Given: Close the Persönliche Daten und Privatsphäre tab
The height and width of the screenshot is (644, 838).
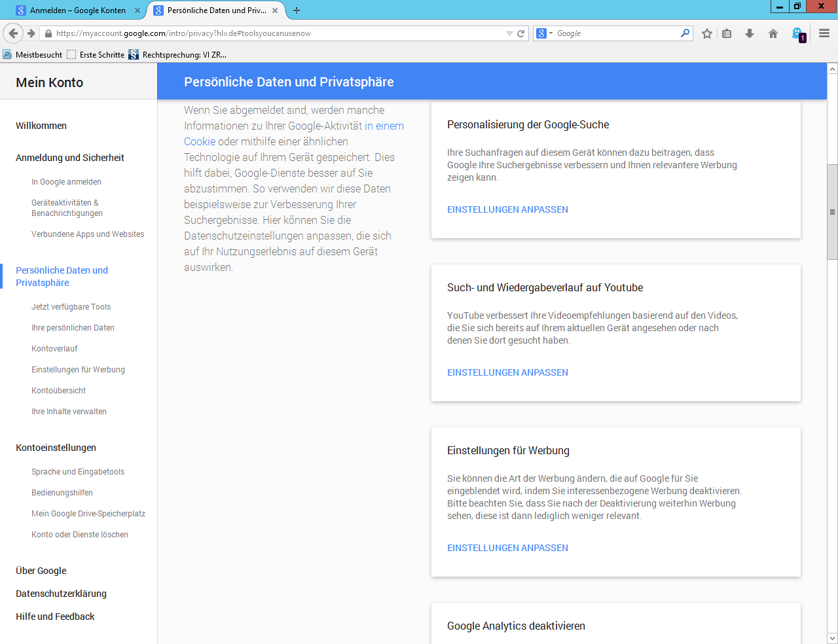Looking at the screenshot, I should coord(275,10).
